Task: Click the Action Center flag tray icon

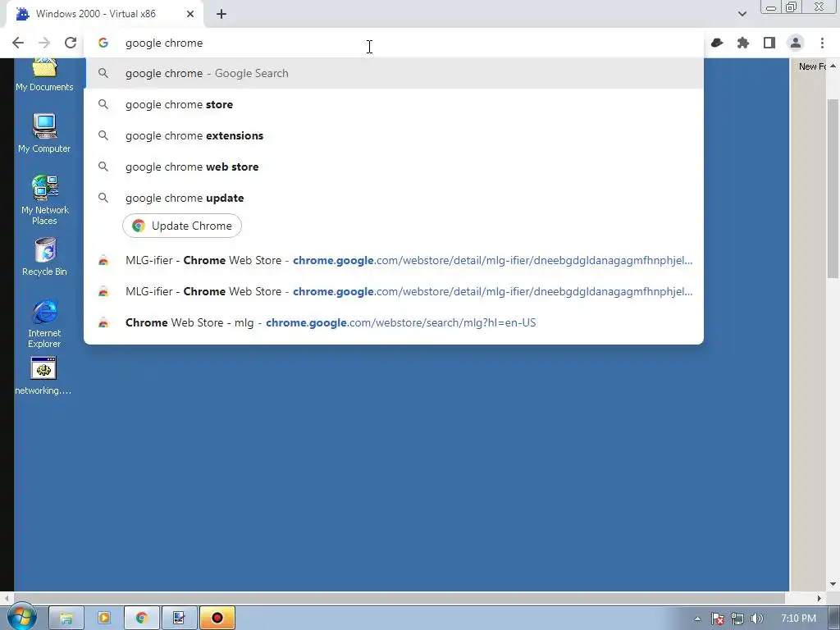Action: click(718, 619)
